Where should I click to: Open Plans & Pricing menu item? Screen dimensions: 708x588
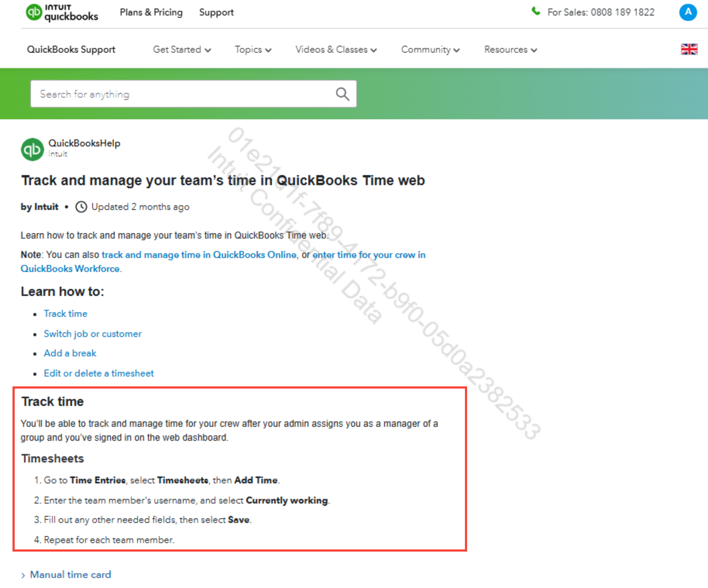click(x=151, y=12)
